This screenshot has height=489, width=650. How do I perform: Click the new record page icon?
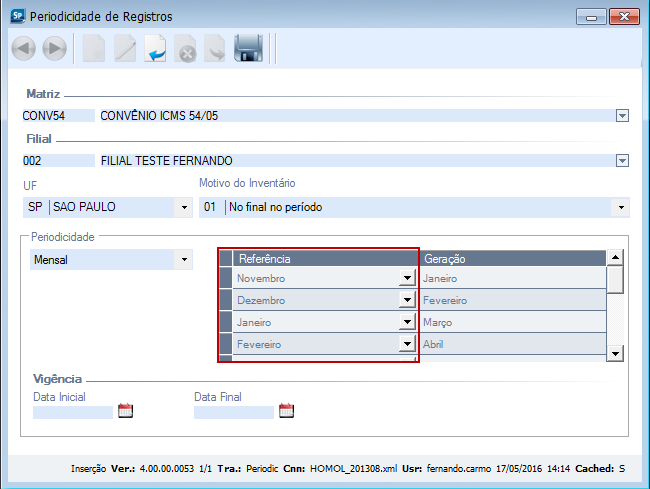pos(94,48)
